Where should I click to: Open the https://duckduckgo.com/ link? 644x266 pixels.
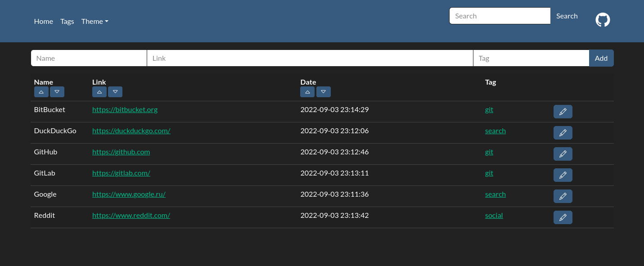tap(131, 131)
